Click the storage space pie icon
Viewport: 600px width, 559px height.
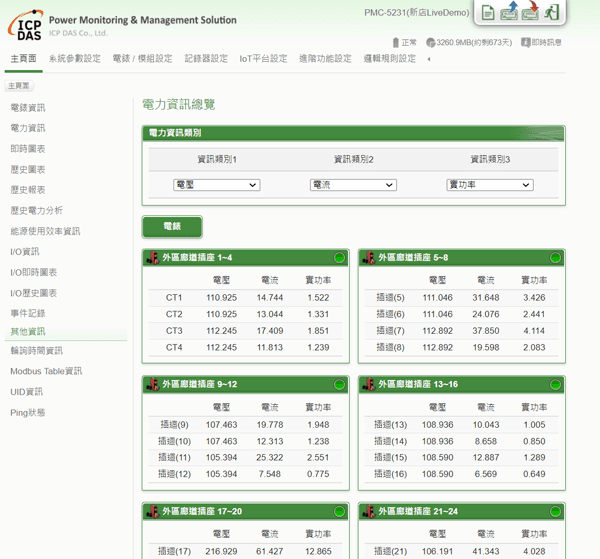430,42
